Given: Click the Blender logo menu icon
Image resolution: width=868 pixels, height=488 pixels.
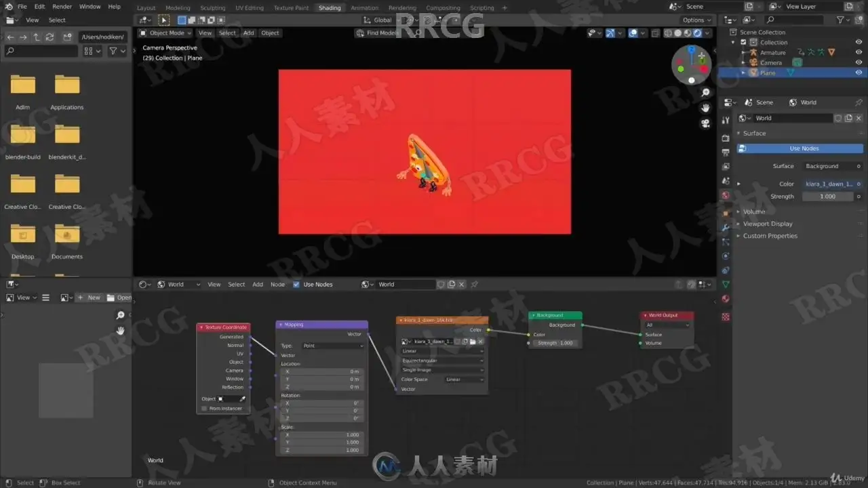Looking at the screenshot, I should click(x=8, y=7).
